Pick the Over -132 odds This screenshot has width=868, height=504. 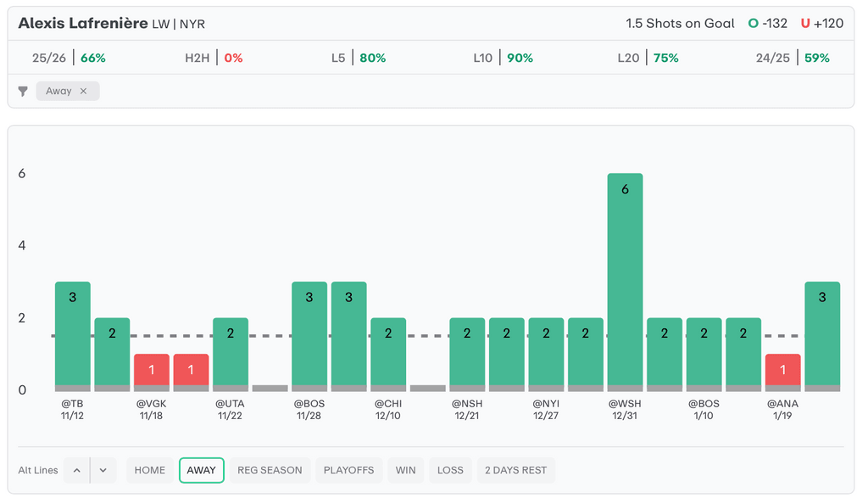(x=768, y=24)
